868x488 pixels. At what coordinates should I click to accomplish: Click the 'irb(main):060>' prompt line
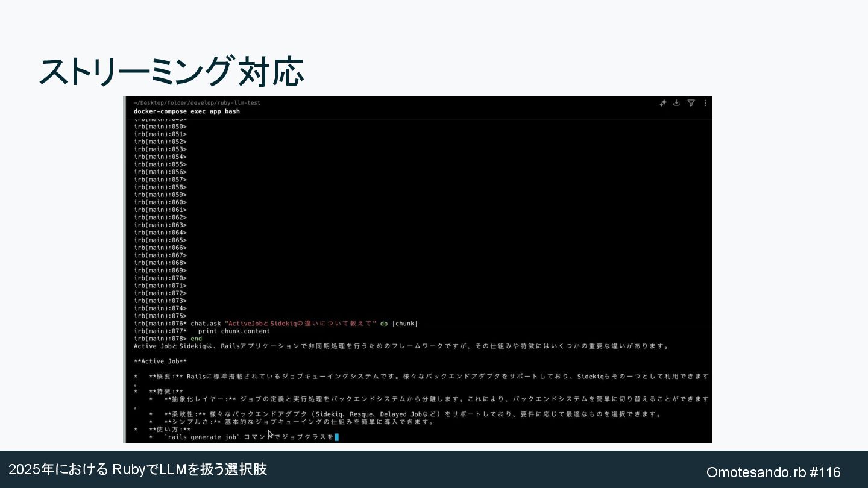tap(160, 202)
